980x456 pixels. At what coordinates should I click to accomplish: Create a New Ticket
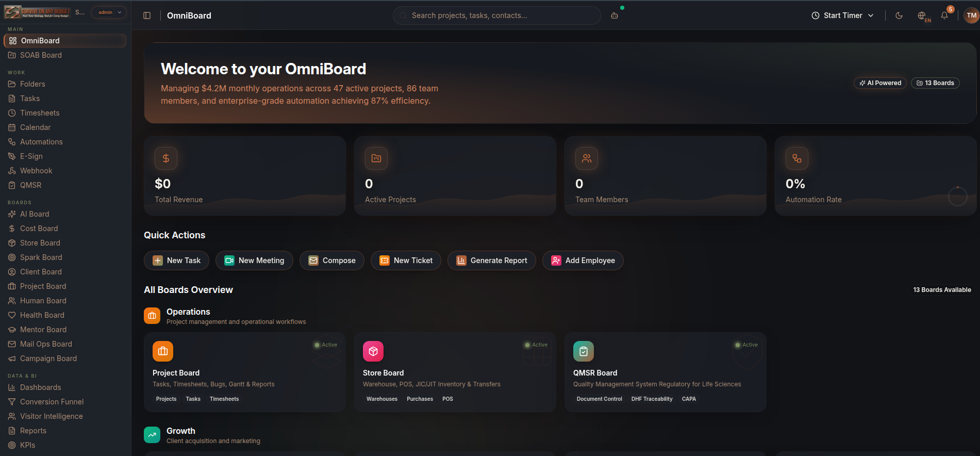click(x=406, y=260)
